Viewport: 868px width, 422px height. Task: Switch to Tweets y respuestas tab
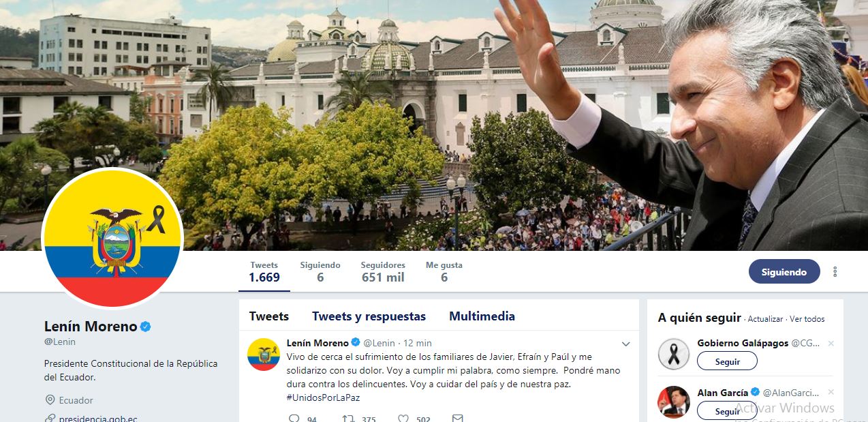click(369, 316)
